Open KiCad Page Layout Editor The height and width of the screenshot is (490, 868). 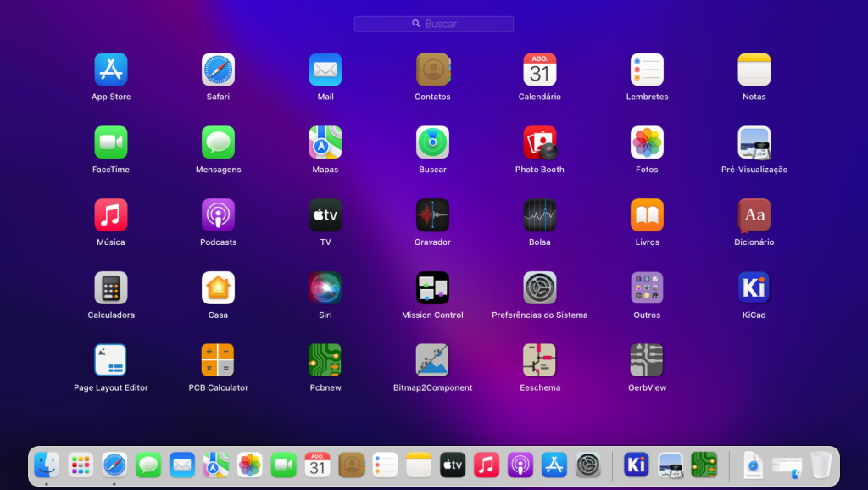[x=111, y=360]
